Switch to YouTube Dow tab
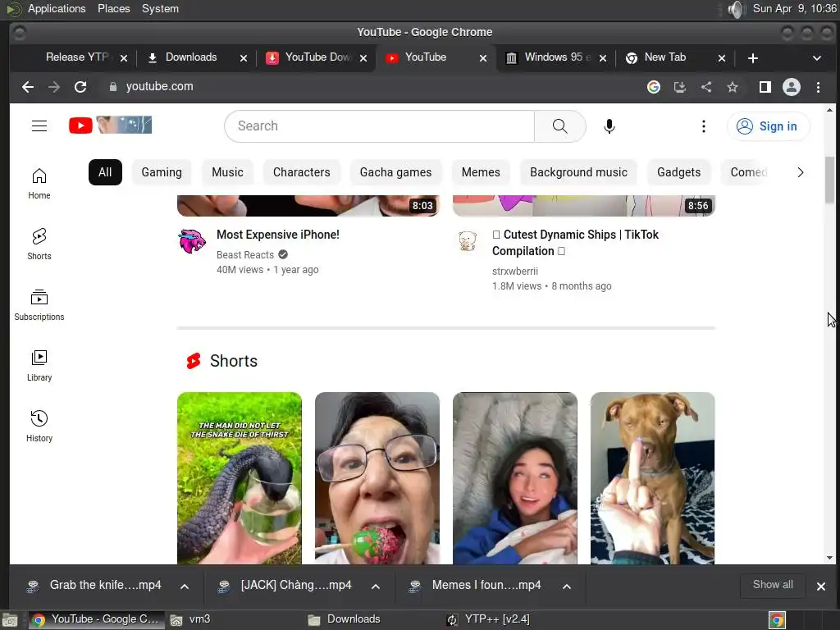The height and width of the screenshot is (630, 840). (316, 57)
